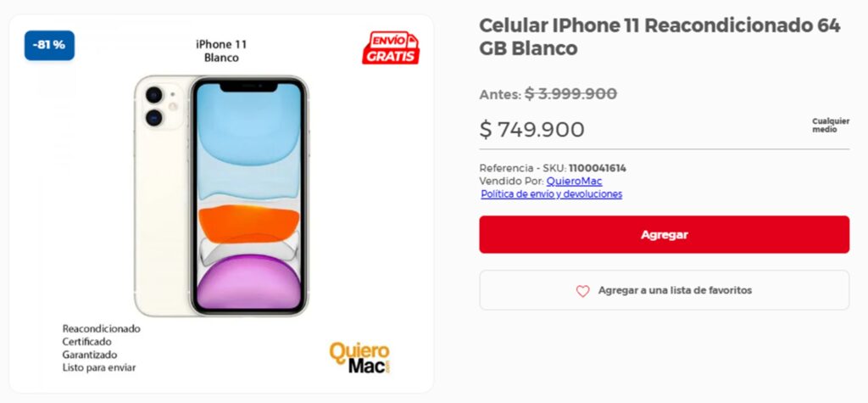Image resolution: width=868 pixels, height=403 pixels.
Task: Click the Envío Gratis truck badge
Action: pos(391,48)
